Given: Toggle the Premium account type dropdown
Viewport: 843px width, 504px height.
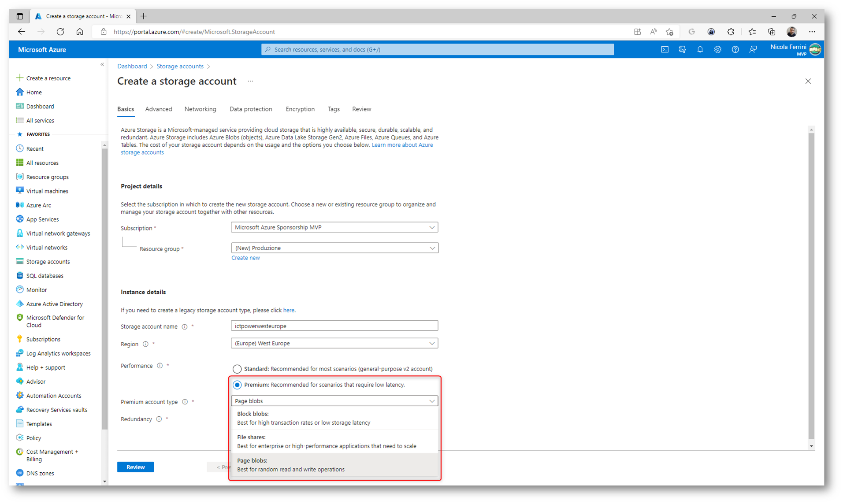Looking at the screenshot, I should [x=334, y=401].
